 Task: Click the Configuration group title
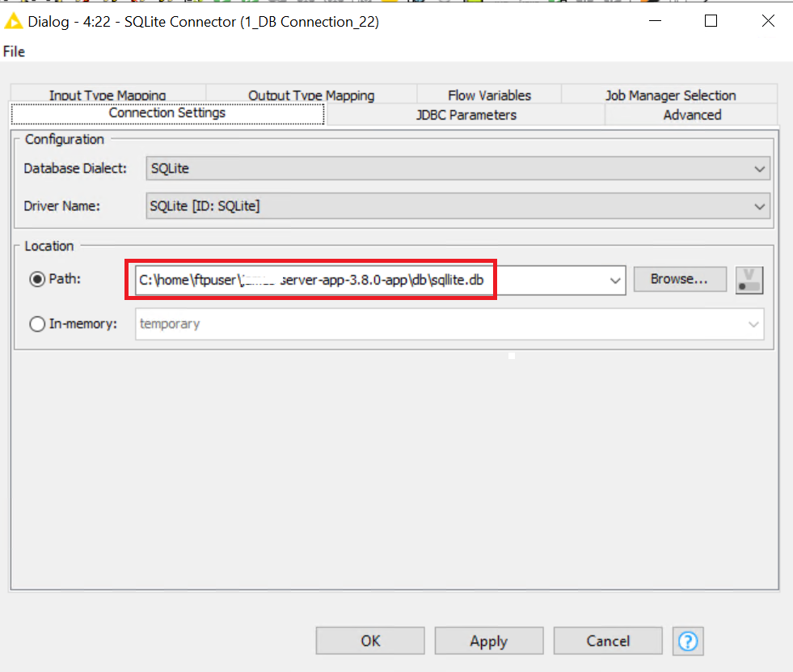coord(64,139)
